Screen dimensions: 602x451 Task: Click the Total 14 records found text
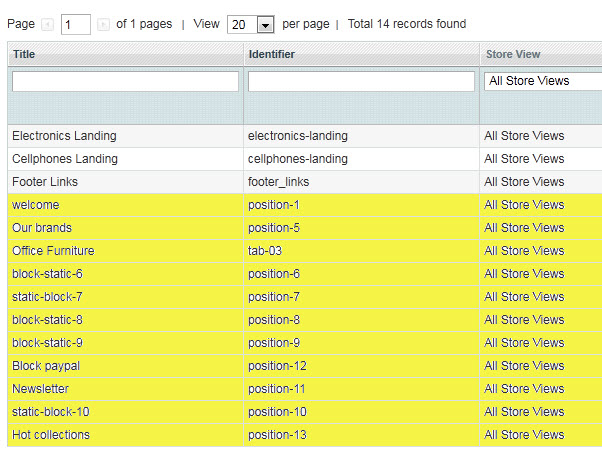point(407,24)
